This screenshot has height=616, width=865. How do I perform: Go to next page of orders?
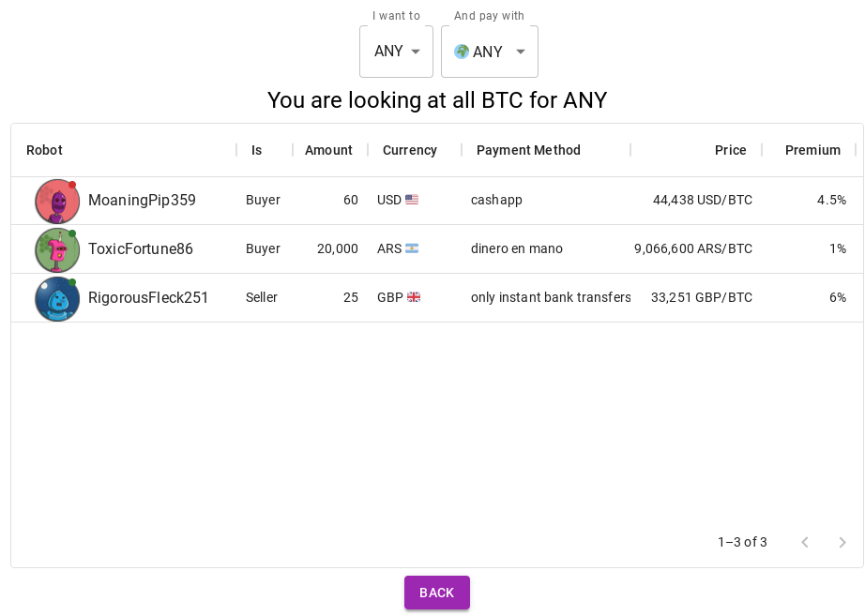coord(842,542)
